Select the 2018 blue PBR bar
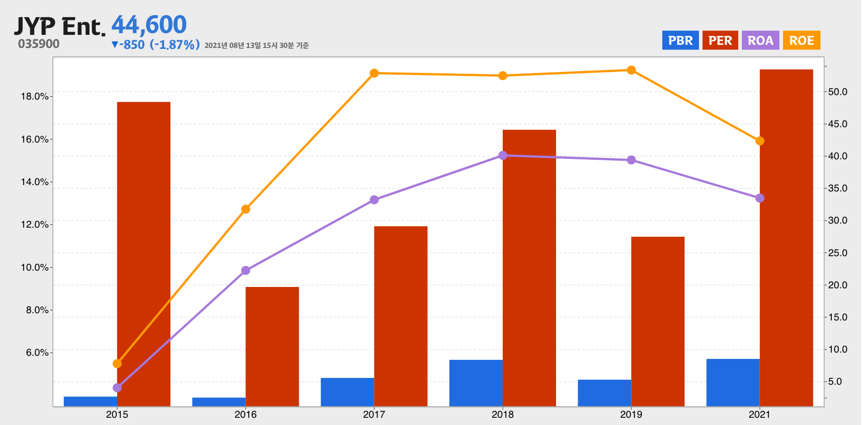Screen dimensions: 868x425 [476, 383]
